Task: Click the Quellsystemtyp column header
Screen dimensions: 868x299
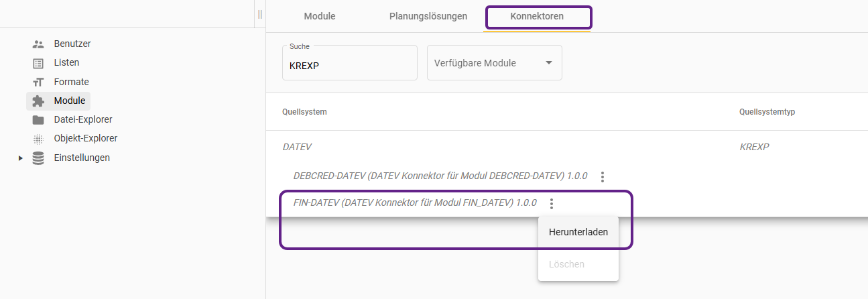Action: coord(767,112)
